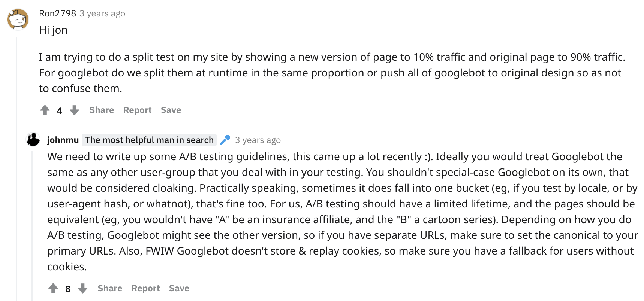Click 'The most helpful man in search' flair
Image resolution: width=644 pixels, height=301 pixels.
(x=149, y=140)
